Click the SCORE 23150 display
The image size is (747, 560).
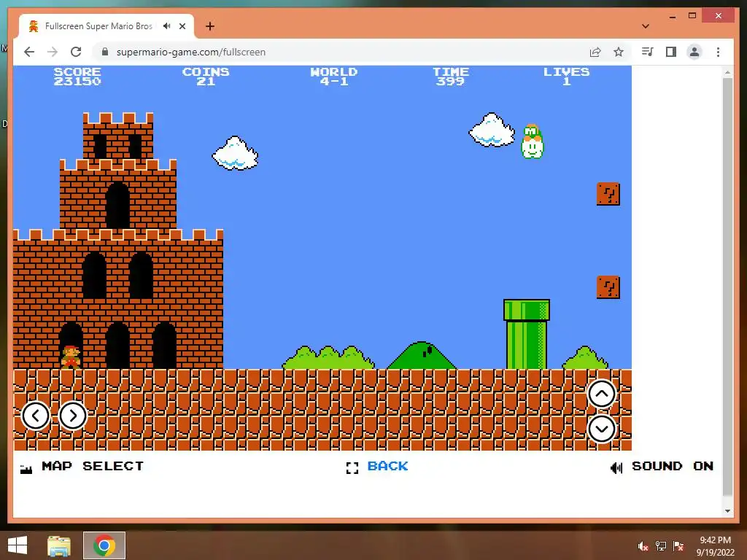[77, 76]
